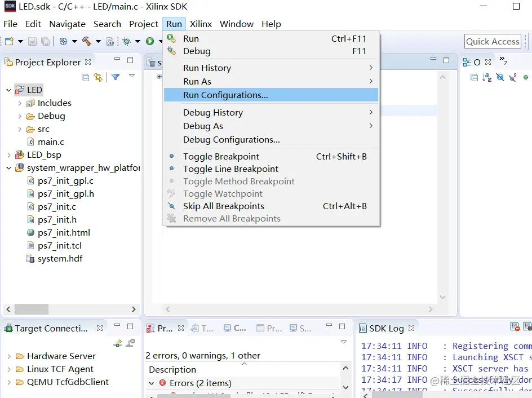This screenshot has height=398, width=532.
Task: Open the Run History submenu
Action: 271,68
